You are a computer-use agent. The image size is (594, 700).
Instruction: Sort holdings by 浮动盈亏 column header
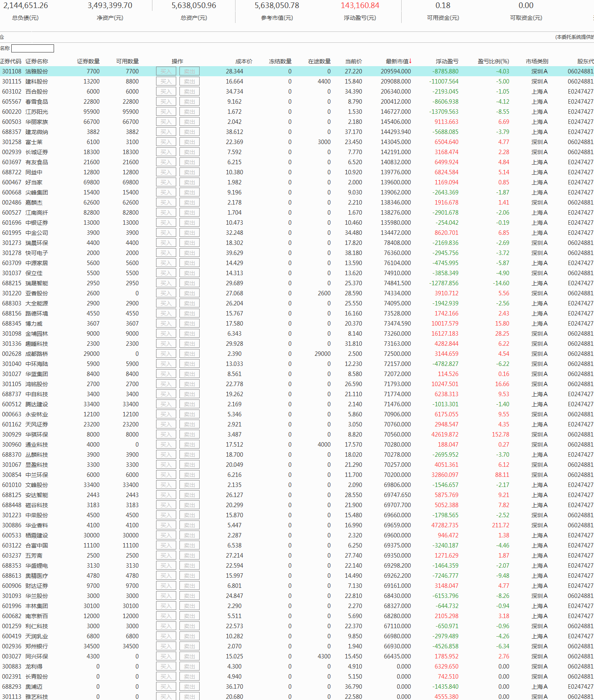pyautogui.click(x=447, y=61)
